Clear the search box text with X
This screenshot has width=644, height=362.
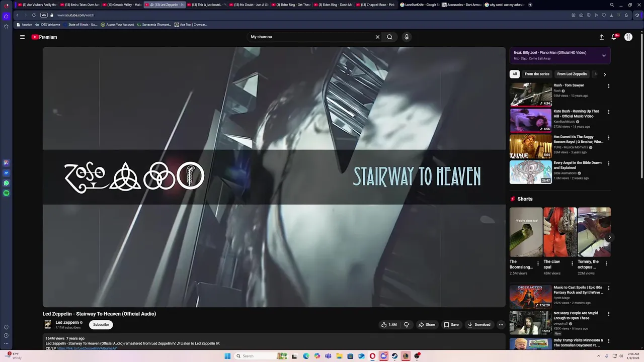(377, 37)
